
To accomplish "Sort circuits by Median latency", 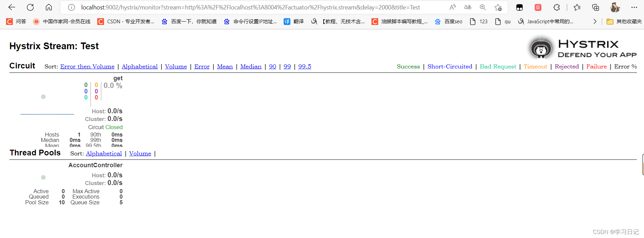I will coord(251,66).
